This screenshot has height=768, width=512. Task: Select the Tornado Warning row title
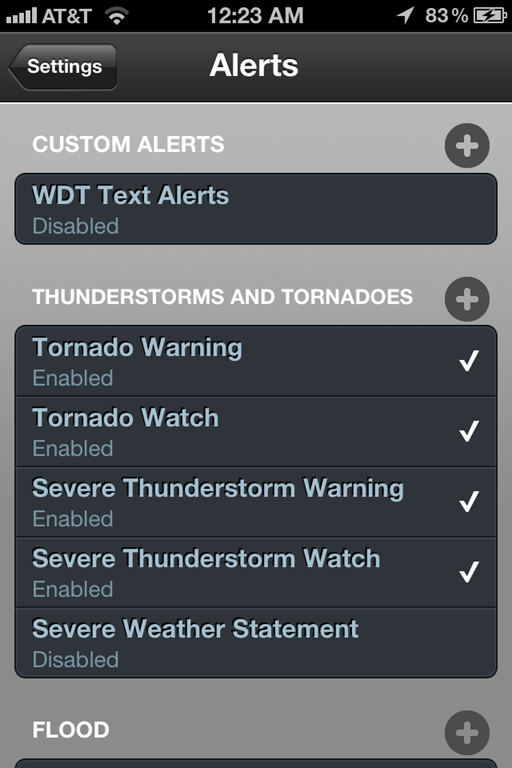(137, 348)
